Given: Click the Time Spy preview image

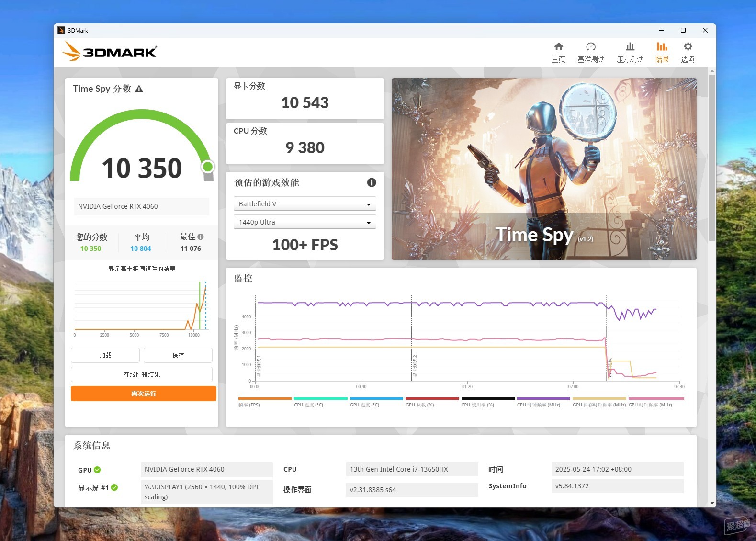Looking at the screenshot, I should [x=544, y=169].
